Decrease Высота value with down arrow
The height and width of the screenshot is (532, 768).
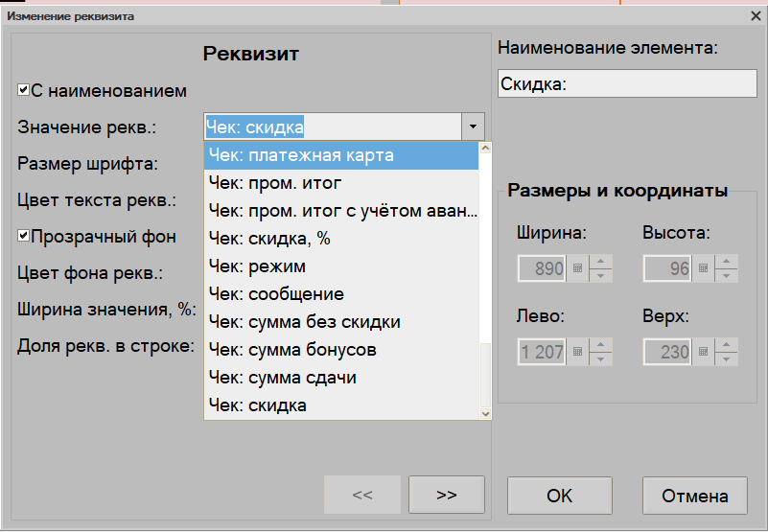727,276
